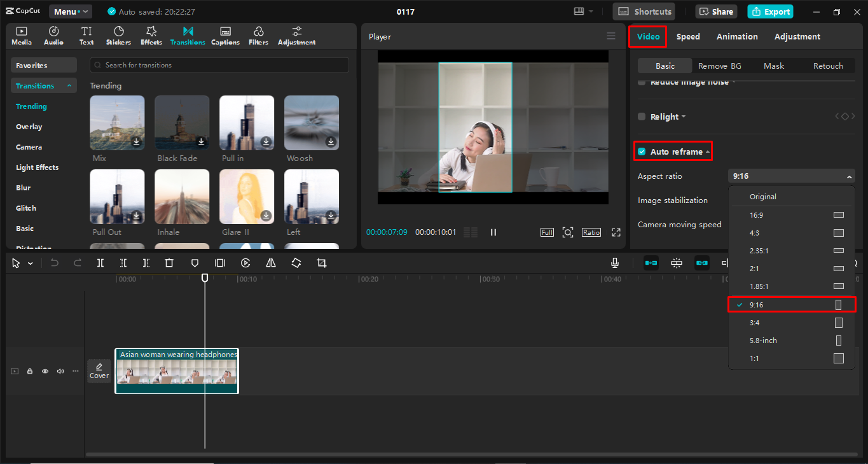Viewport: 868px width, 464px height.
Task: Click the Mirror flip icon
Action: [271, 263]
